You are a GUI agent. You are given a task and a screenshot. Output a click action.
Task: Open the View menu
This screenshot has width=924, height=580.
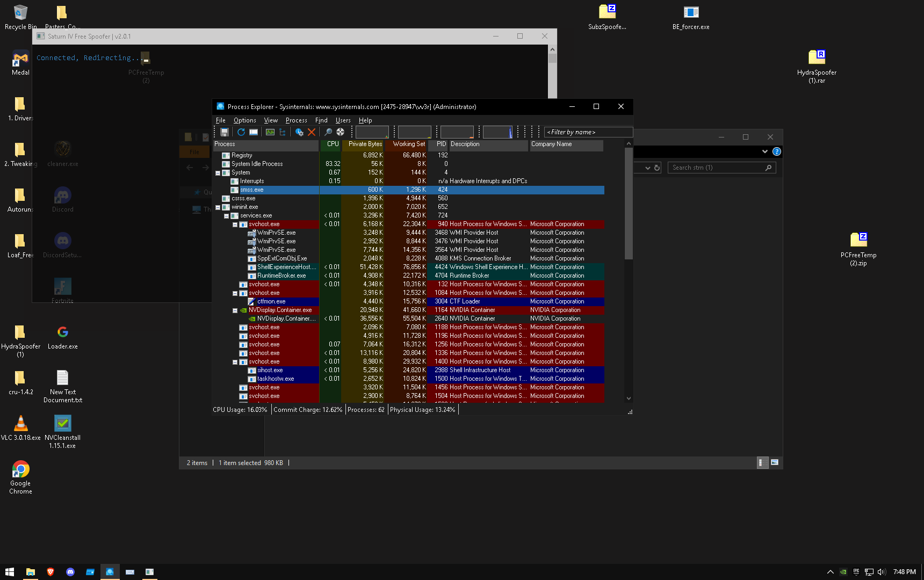(271, 120)
